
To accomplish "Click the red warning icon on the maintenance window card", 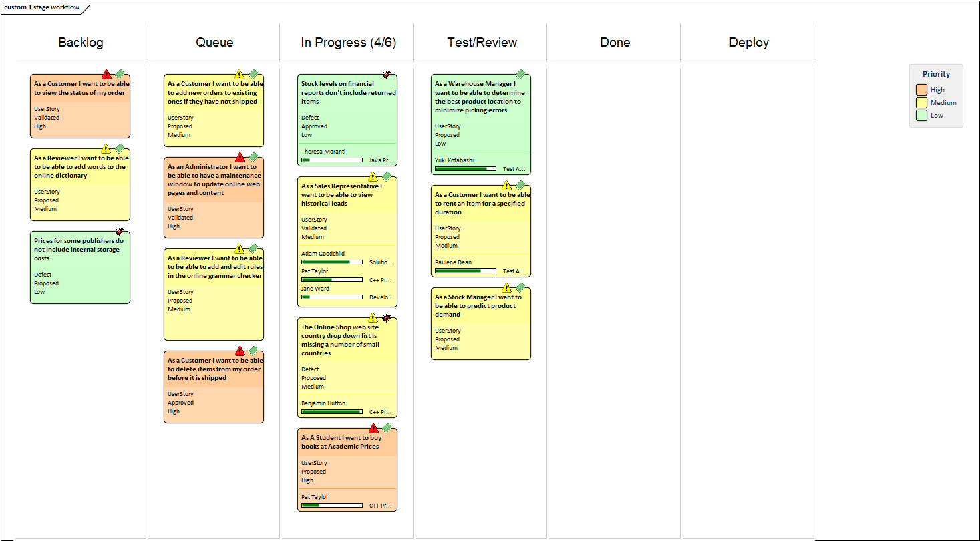I will click(x=240, y=158).
